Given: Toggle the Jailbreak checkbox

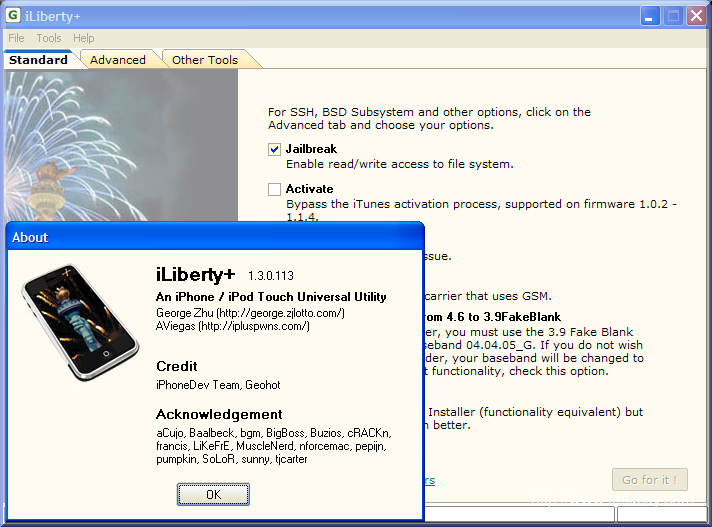Looking at the screenshot, I should [274, 149].
